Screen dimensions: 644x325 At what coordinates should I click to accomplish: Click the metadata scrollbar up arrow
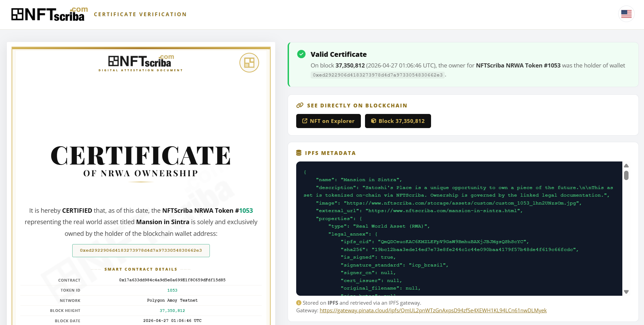[626, 166]
